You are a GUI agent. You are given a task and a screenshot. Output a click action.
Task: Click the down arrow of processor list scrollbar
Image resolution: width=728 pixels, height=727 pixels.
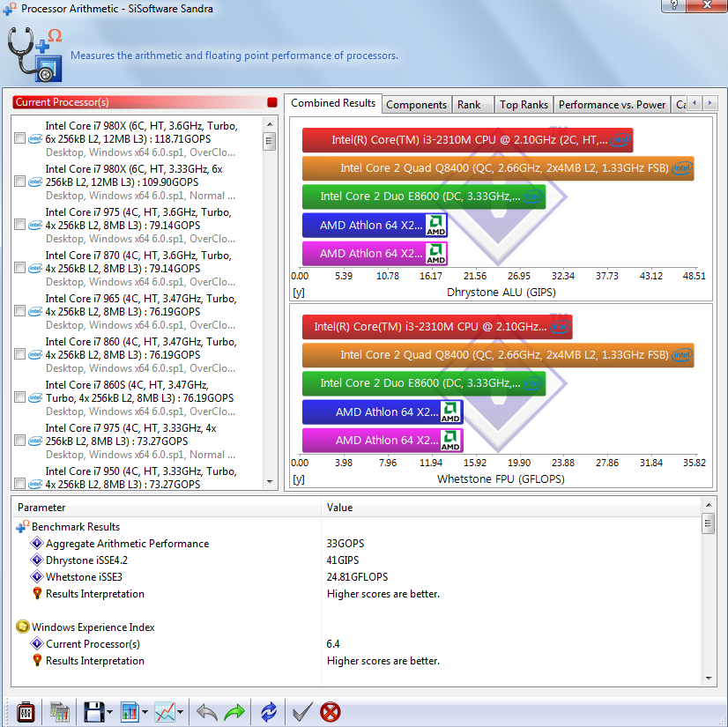(x=270, y=482)
